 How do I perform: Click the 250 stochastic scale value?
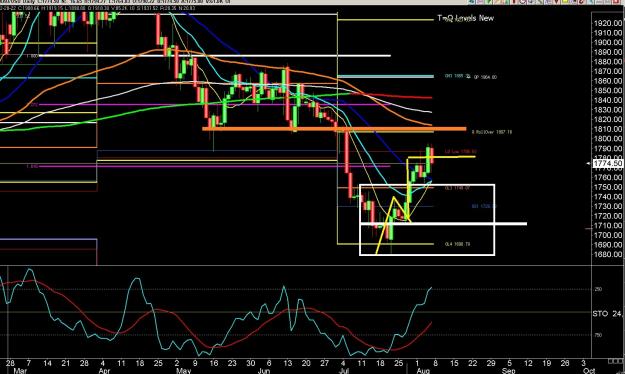click(598, 289)
